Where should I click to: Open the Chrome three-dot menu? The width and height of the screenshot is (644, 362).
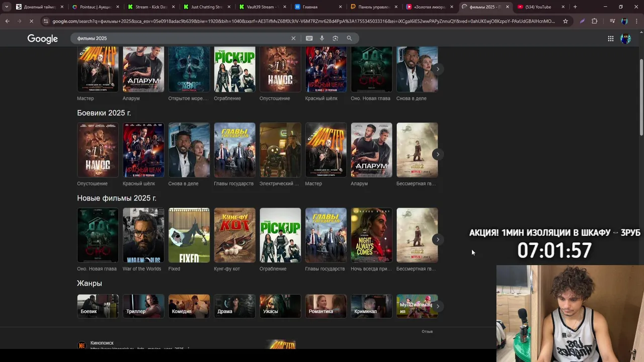coord(636,21)
